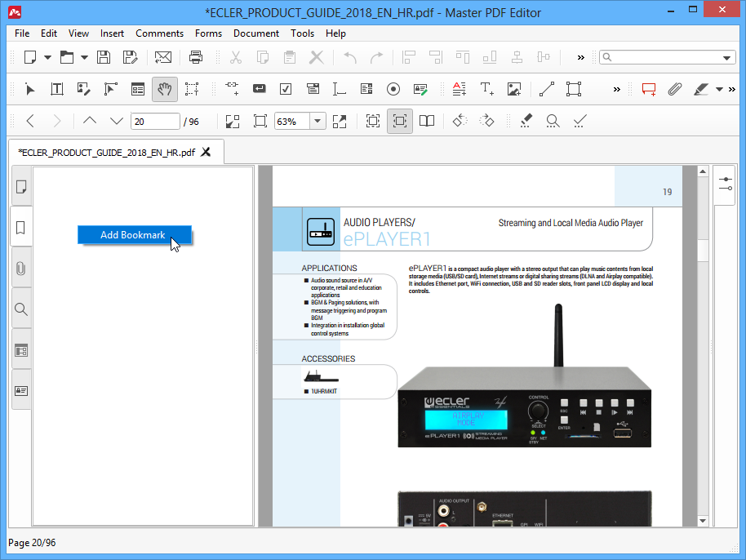Add a Radio Button form field
This screenshot has width=746, height=560.
click(393, 90)
